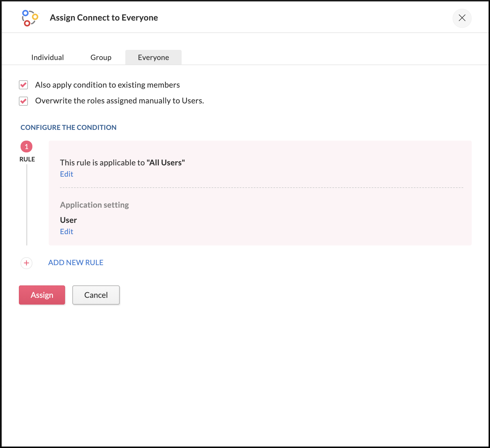Uncheck the 'Also apply condition to existing members' checkbox
Viewport: 490px width, 448px height.
point(23,85)
